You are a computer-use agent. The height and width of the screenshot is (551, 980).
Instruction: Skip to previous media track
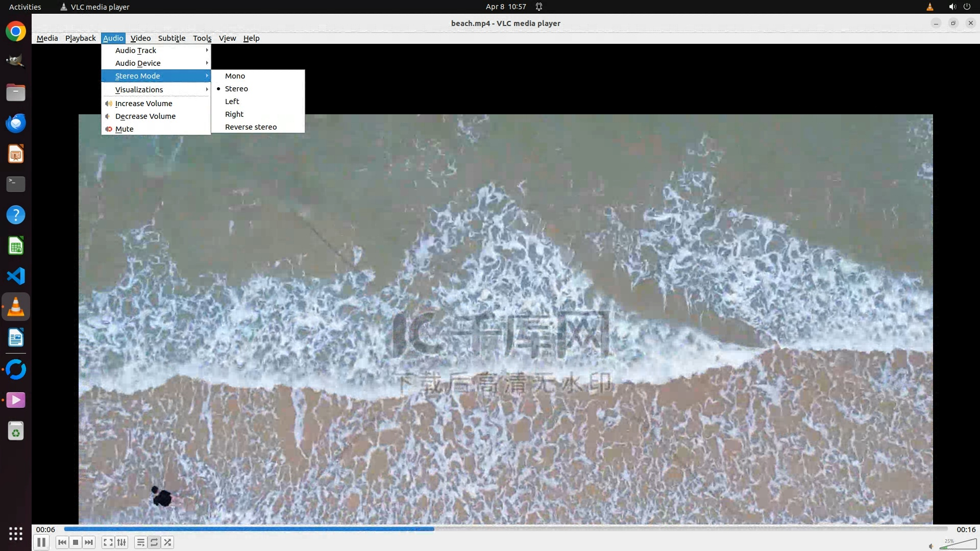(x=62, y=542)
